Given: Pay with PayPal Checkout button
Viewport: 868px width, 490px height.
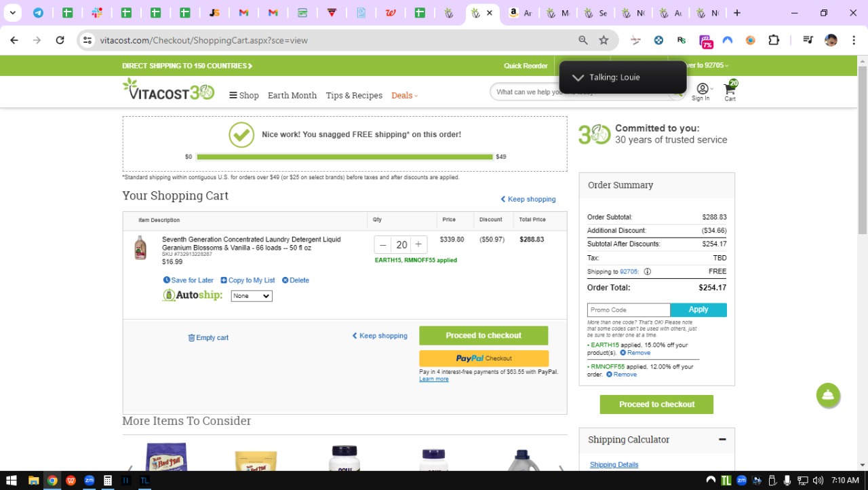Looking at the screenshot, I should [x=484, y=358].
